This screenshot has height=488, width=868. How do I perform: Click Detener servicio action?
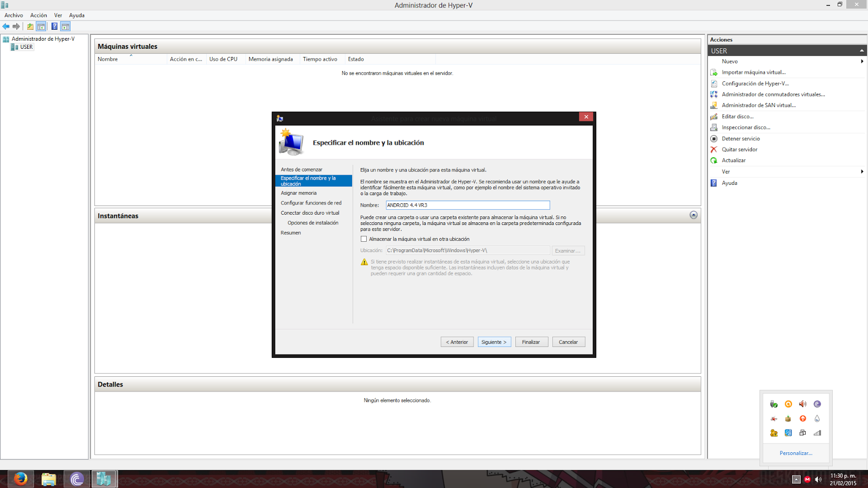741,139
